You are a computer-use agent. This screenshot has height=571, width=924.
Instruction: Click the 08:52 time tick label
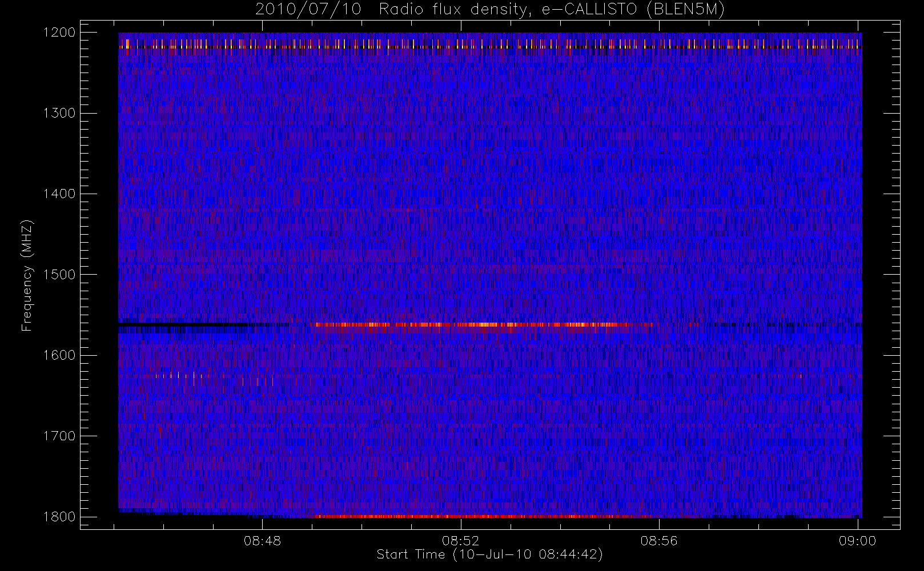tap(460, 540)
